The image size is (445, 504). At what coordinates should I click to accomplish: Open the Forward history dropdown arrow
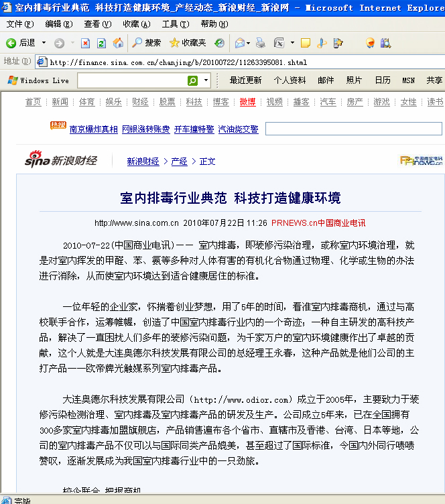click(72, 43)
